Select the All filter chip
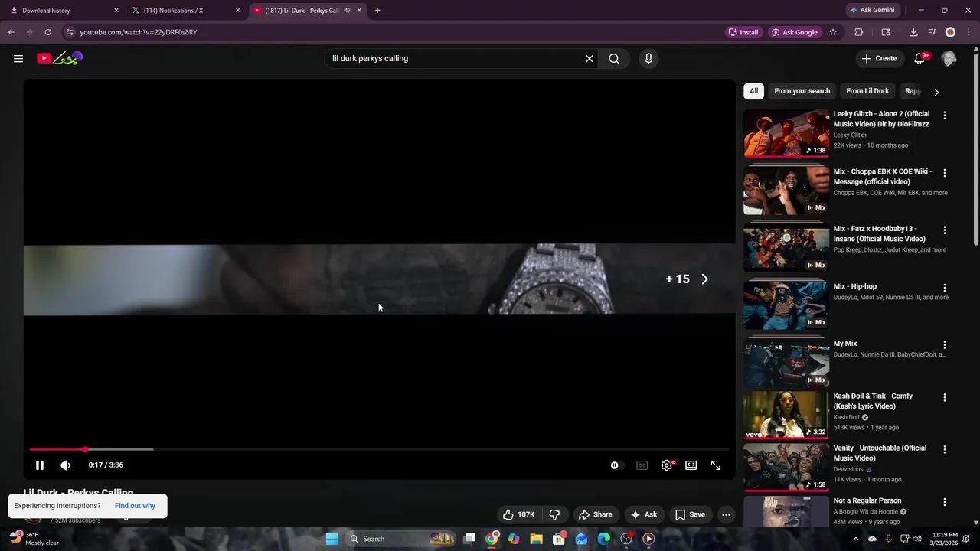 [x=753, y=91]
